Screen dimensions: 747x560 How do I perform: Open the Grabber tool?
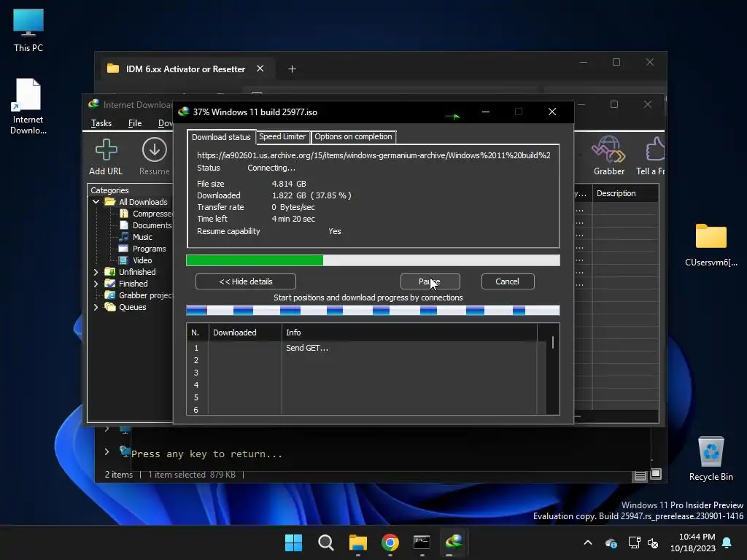[x=608, y=151]
